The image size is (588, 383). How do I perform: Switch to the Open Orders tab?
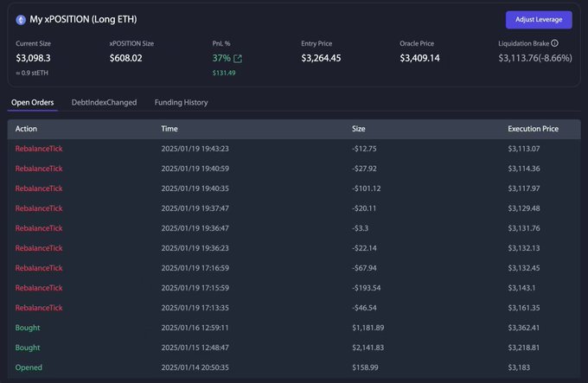point(33,102)
